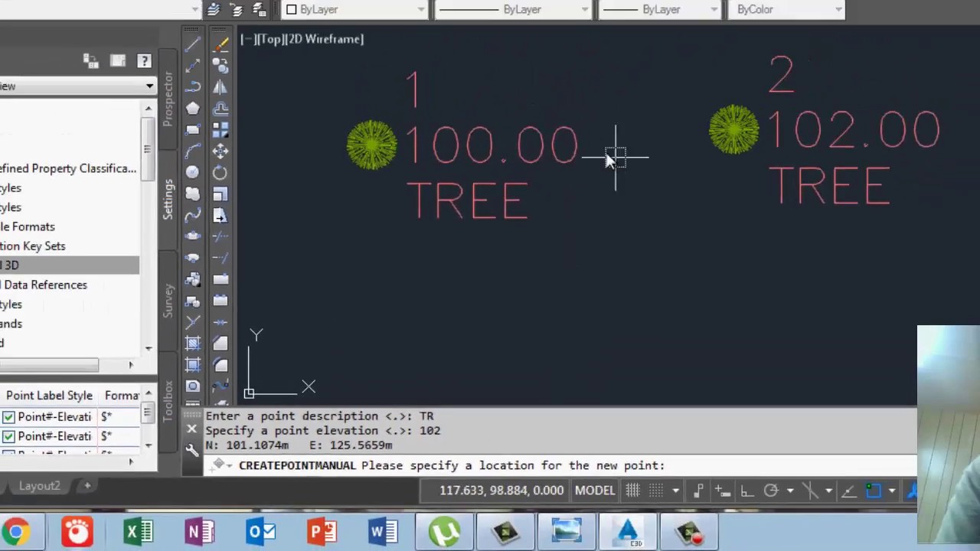Expand object snap options arrow
This screenshot has width=980, height=551.
(892, 491)
